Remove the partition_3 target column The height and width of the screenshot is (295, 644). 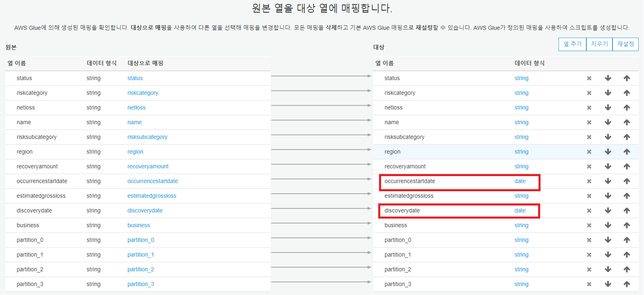point(589,284)
